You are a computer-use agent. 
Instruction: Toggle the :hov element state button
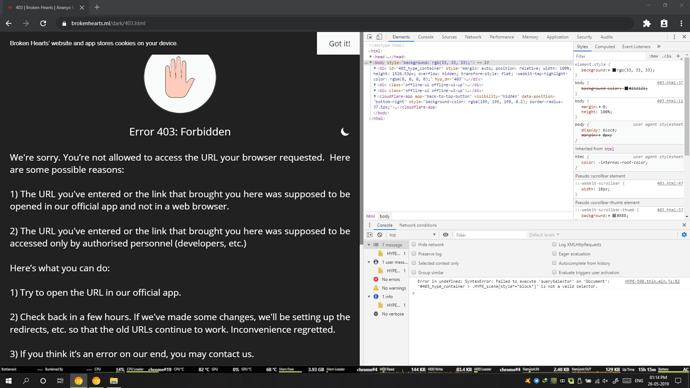654,56
